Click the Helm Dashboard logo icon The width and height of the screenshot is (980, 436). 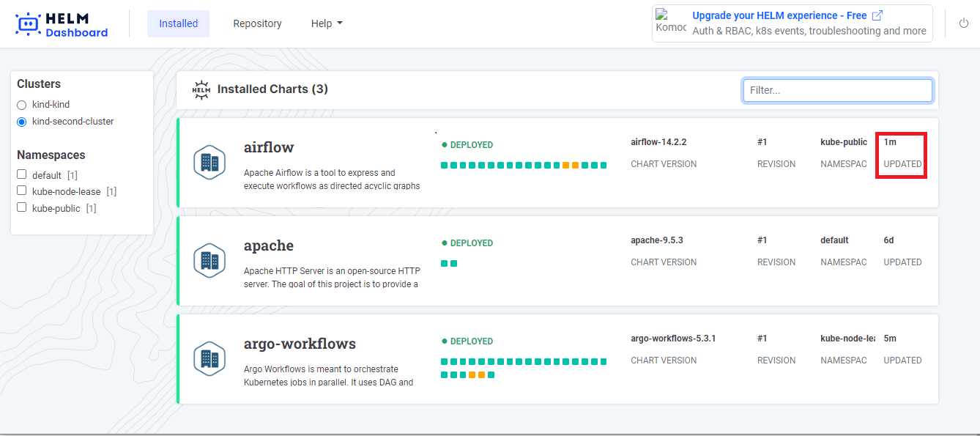28,23
